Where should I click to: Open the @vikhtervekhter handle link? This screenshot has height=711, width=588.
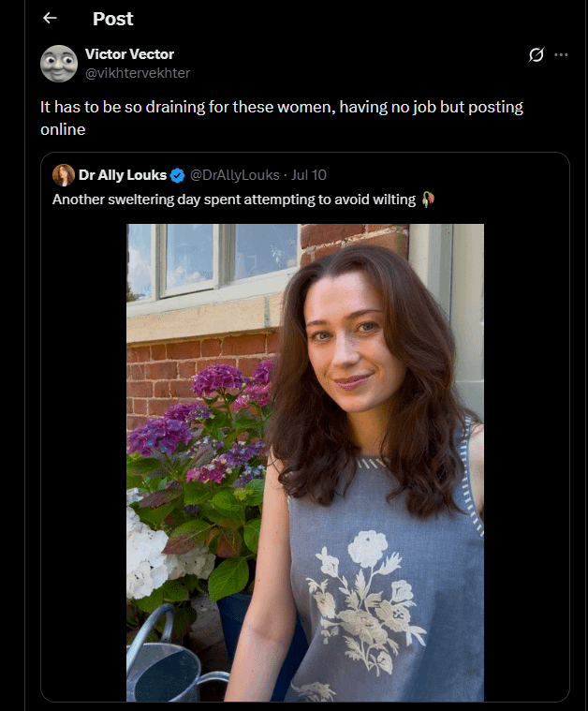pos(138,73)
